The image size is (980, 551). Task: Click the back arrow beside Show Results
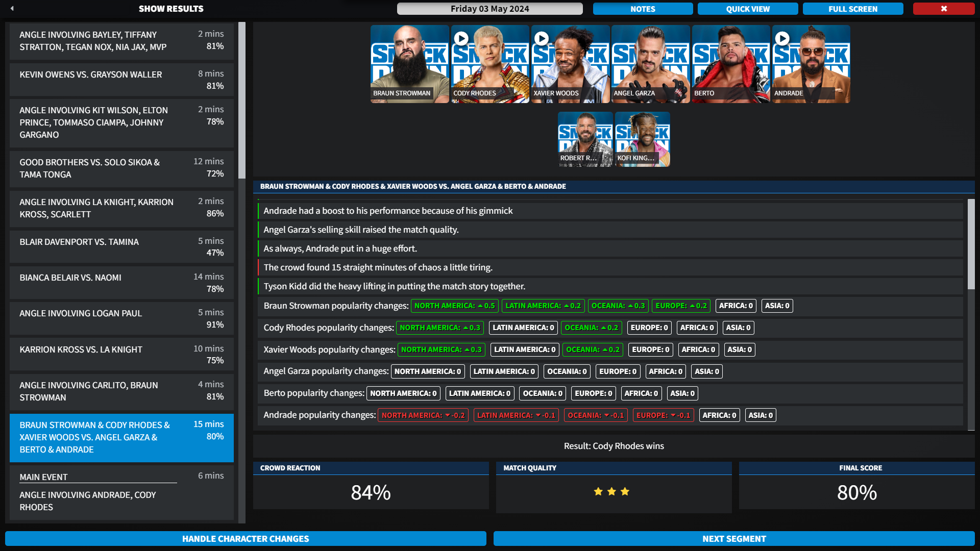pyautogui.click(x=12, y=8)
